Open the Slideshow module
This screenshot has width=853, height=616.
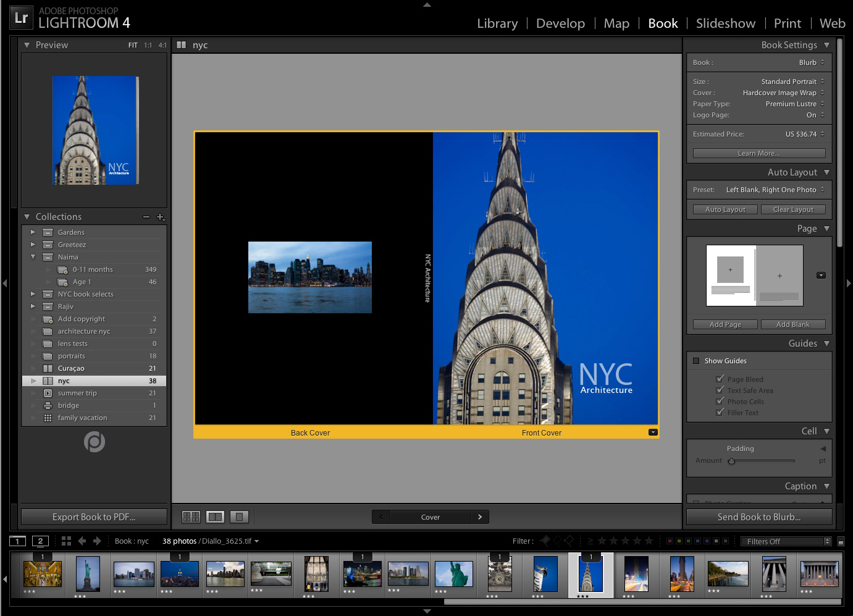(726, 23)
